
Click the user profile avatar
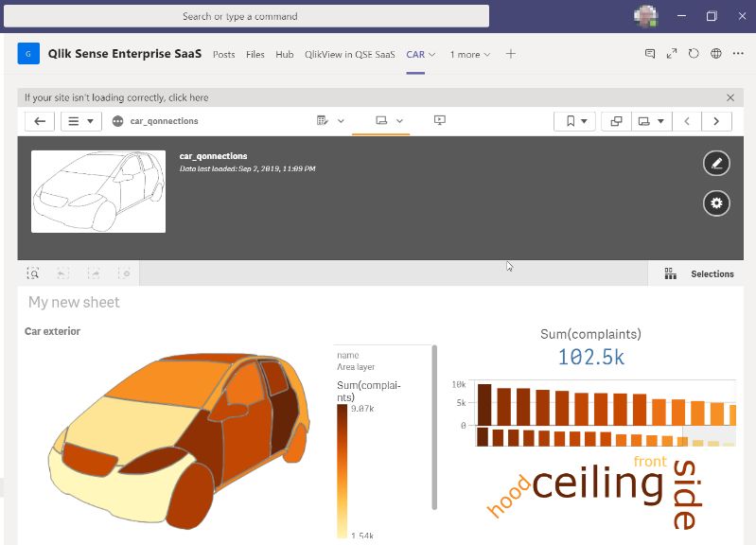(x=645, y=16)
